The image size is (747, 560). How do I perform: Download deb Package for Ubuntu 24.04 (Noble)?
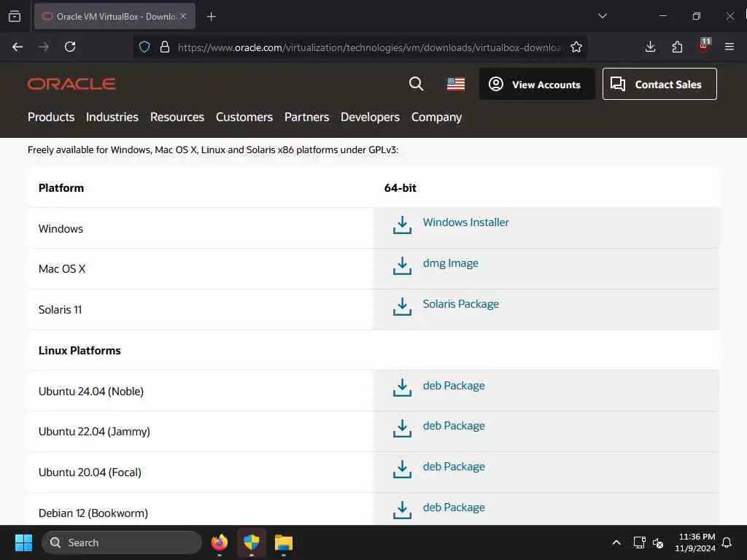(454, 385)
